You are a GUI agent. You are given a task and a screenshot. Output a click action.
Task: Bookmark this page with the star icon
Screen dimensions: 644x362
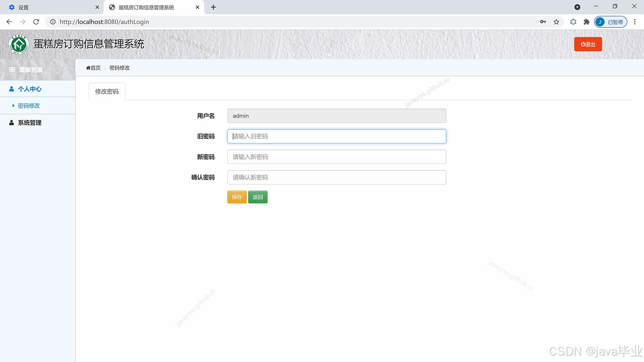coord(556,22)
